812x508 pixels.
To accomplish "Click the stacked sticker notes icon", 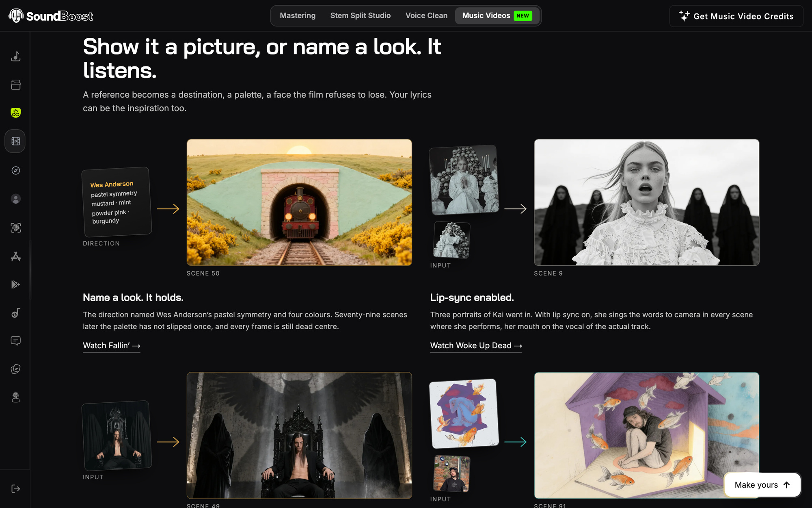I will pyautogui.click(x=15, y=369).
